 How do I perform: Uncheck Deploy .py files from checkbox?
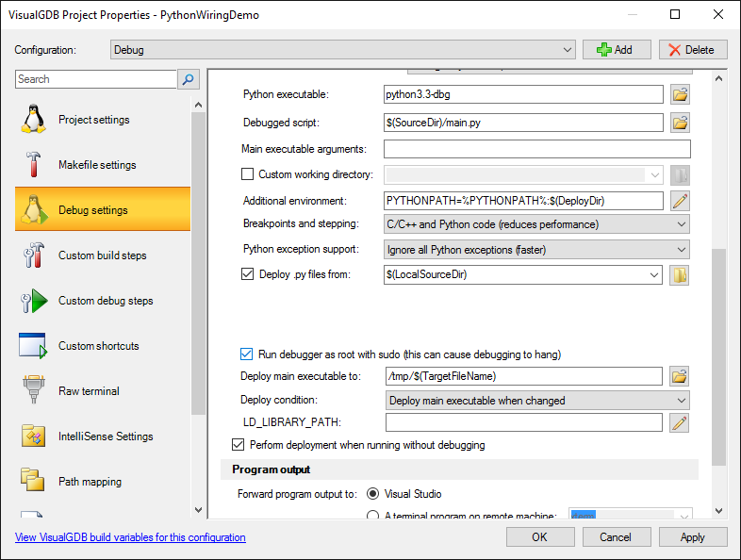point(247,274)
